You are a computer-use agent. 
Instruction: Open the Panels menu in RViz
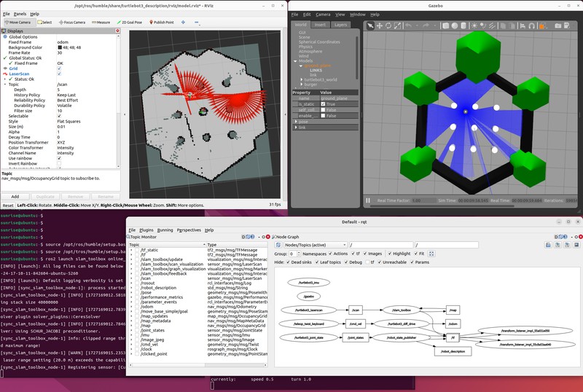pyautogui.click(x=20, y=14)
